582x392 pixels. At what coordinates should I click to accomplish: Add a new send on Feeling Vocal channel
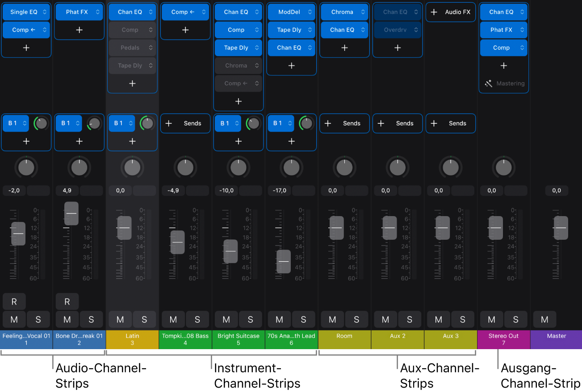(x=26, y=141)
